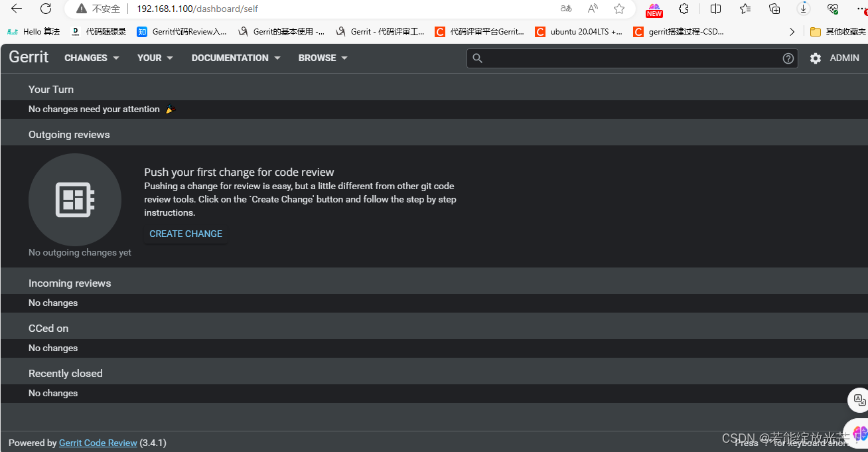Click 'No changes' under Recently closed
The image size is (868, 452).
click(x=53, y=393)
